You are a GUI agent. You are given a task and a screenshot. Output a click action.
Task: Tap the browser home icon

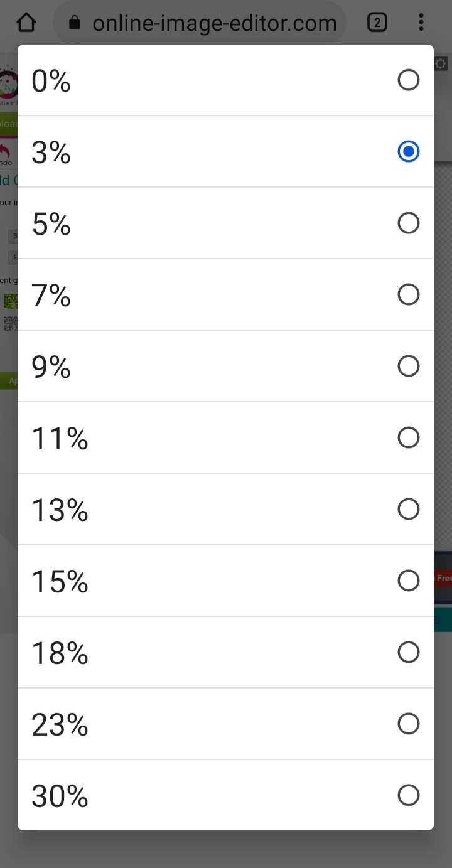pos(26,23)
